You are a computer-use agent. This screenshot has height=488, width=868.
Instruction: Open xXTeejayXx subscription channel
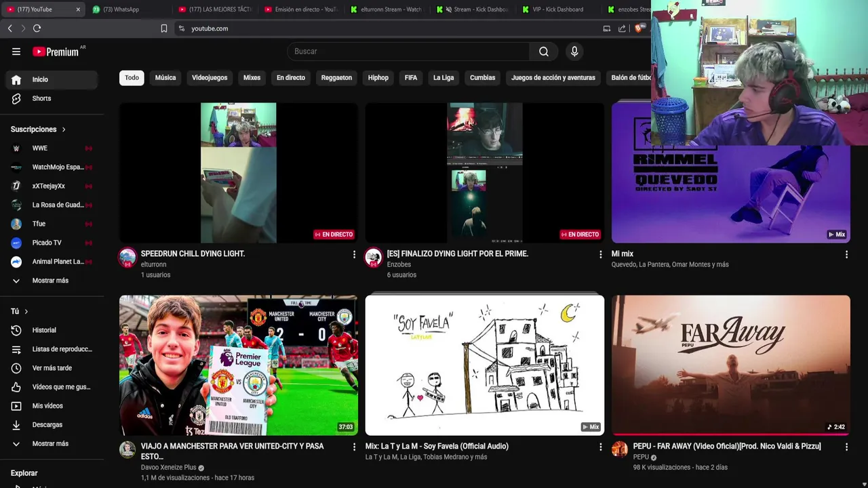click(x=52, y=186)
